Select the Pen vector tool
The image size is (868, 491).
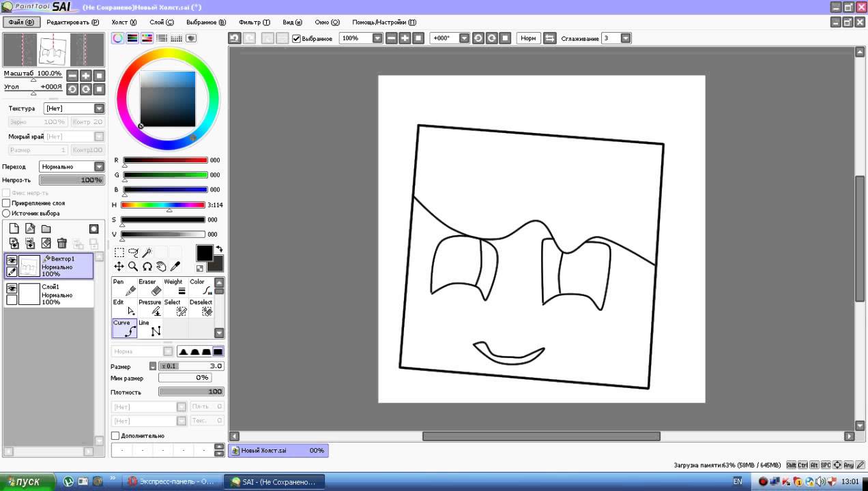pos(125,287)
